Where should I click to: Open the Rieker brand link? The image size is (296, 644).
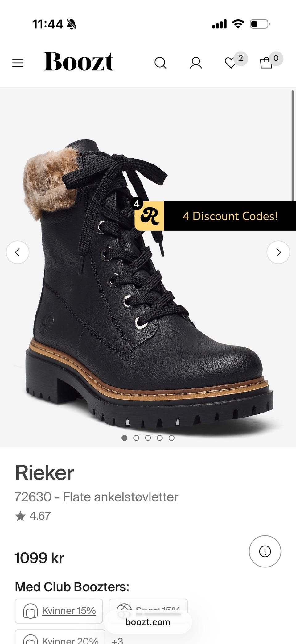pyautogui.click(x=44, y=472)
